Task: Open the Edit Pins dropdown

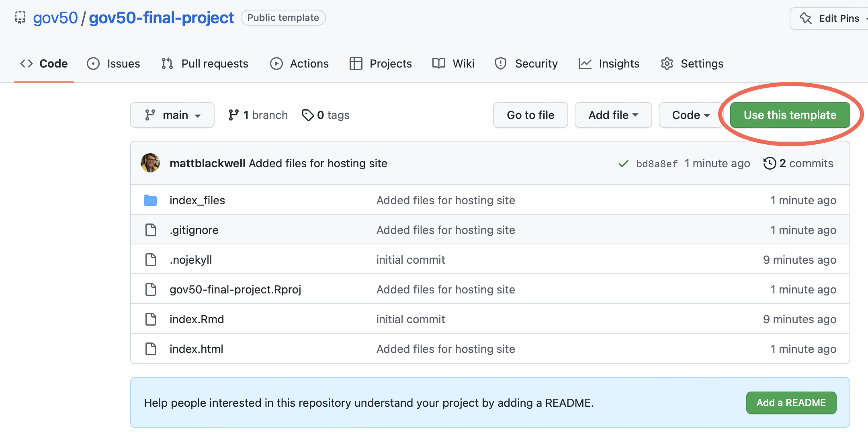Action: tap(830, 18)
